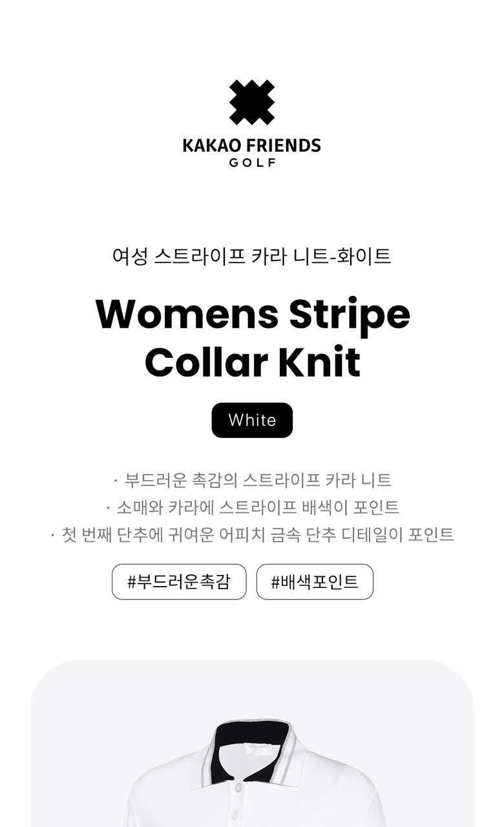The image size is (504, 827).
Task: Click the Collar Knit heading line
Action: (x=252, y=362)
